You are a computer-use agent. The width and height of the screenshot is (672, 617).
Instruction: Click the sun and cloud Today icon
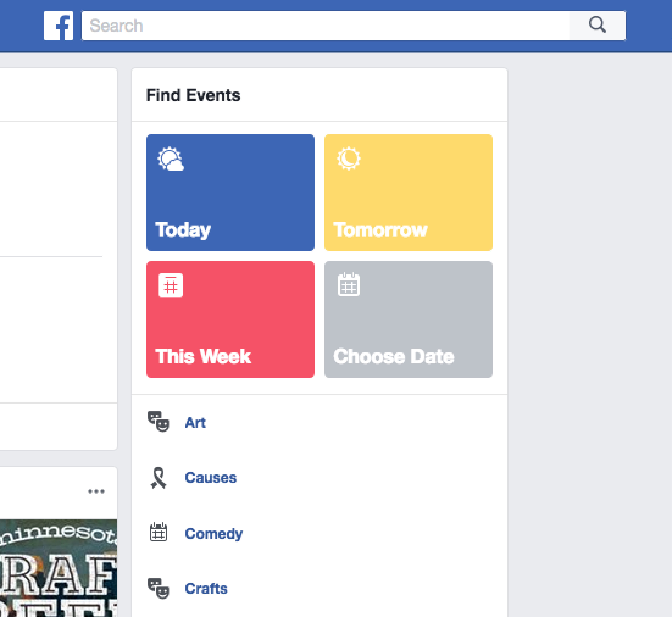point(171,159)
